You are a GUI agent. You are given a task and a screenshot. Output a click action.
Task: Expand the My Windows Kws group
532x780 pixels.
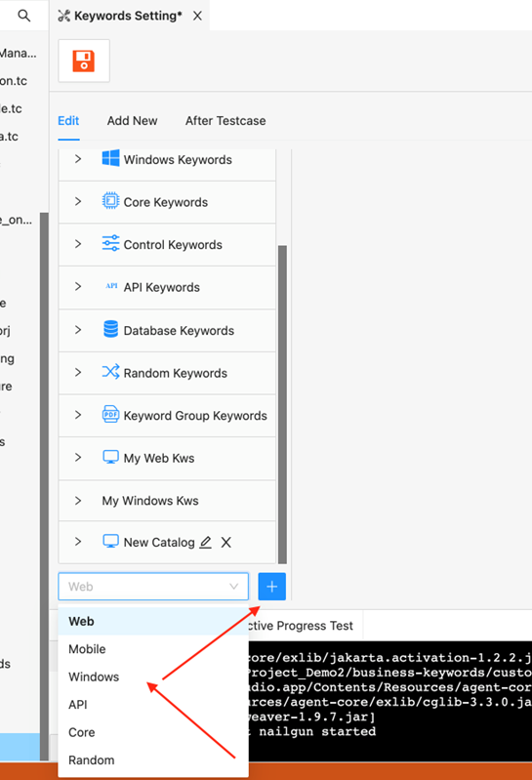pyautogui.click(x=78, y=501)
